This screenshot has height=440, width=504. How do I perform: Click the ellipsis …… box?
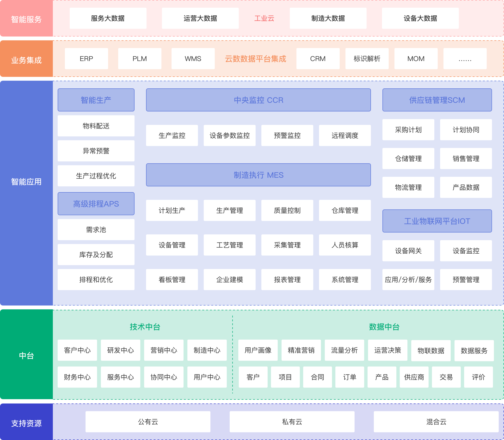point(465,59)
